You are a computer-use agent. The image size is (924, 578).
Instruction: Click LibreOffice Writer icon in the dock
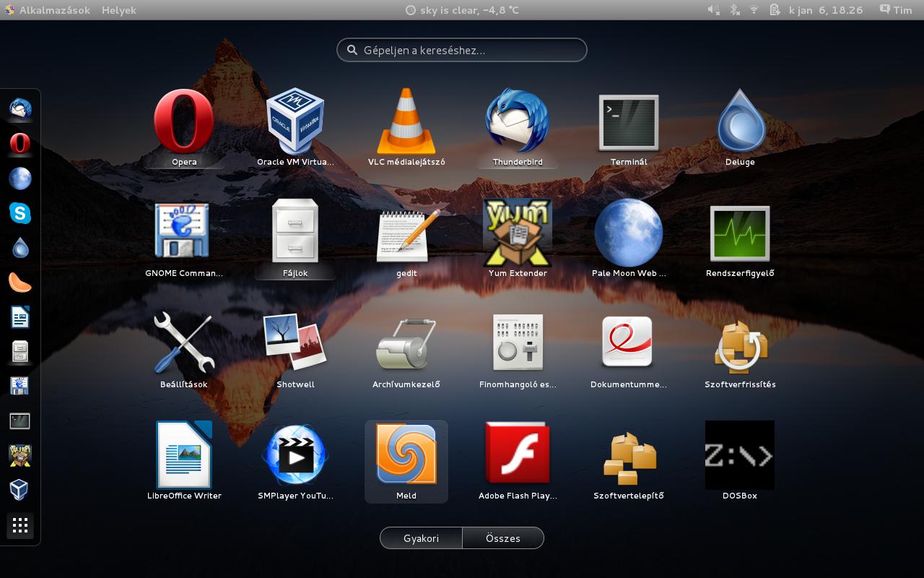click(20, 317)
